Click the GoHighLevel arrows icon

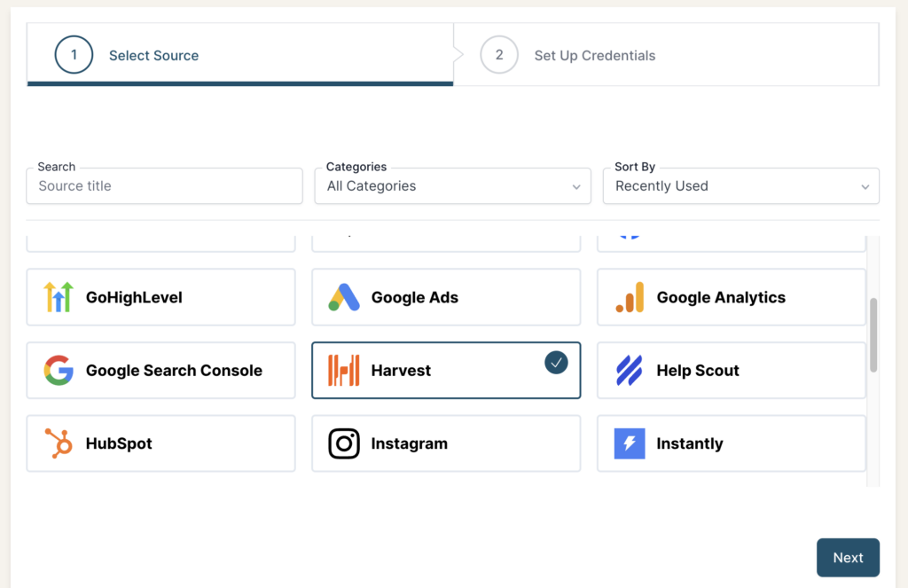[x=59, y=298]
